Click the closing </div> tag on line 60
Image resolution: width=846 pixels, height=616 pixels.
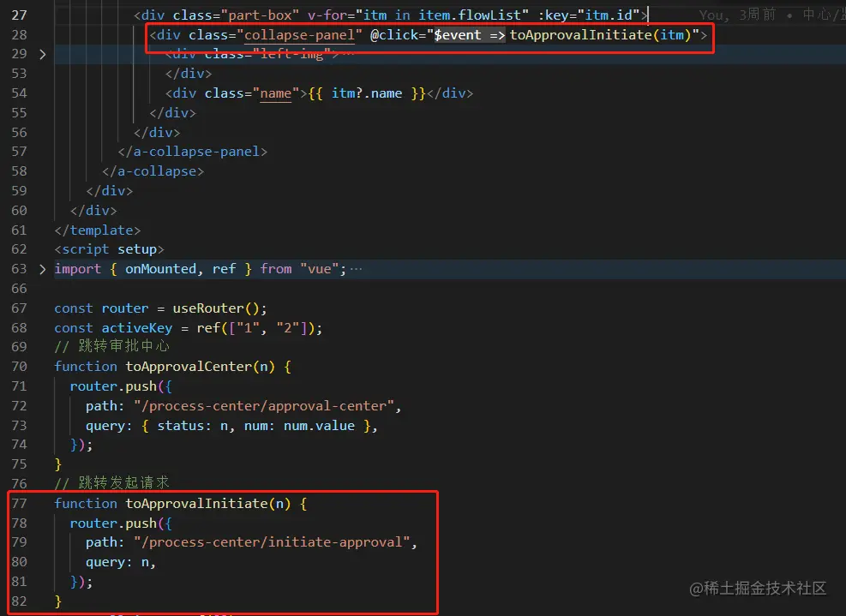point(94,211)
